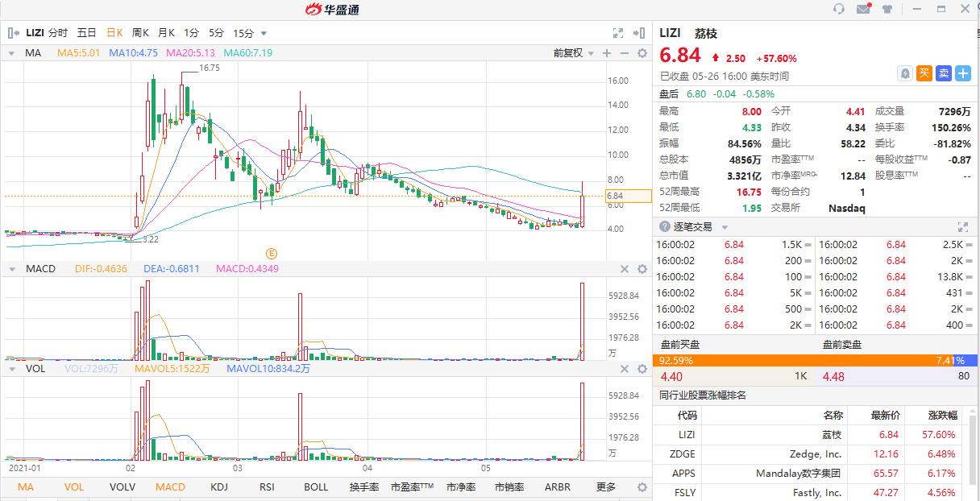Image resolution: width=980 pixels, height=501 pixels.
Task: Open 逐笔交易 dropdown arrow
Action: [x=725, y=228]
